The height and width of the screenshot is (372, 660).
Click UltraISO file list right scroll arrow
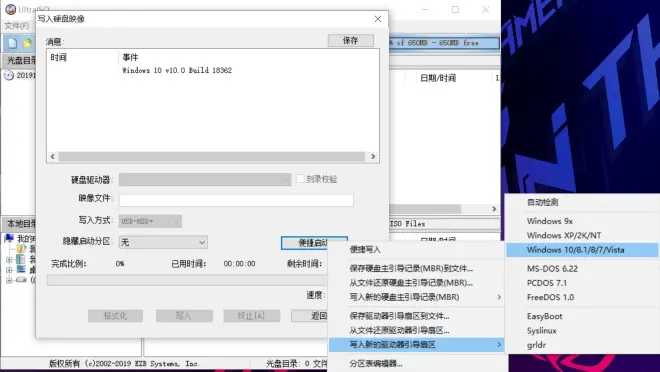point(494,209)
